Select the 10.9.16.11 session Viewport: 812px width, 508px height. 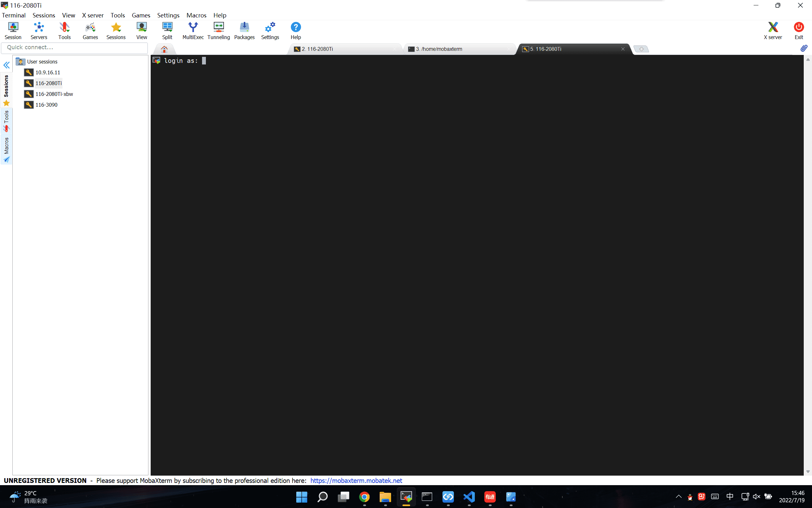tap(42, 72)
